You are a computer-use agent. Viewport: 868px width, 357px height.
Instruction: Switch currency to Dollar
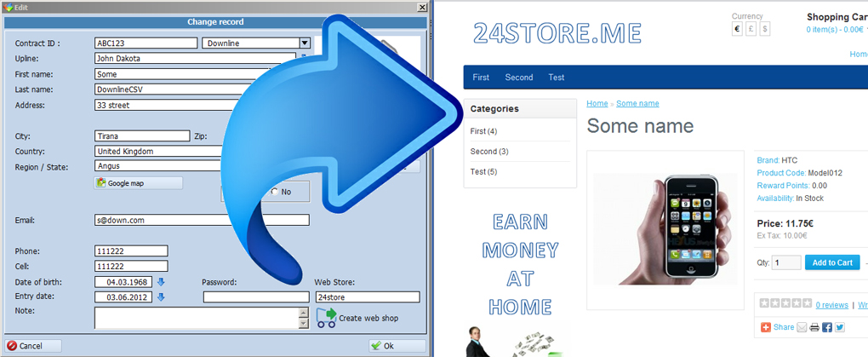point(764,29)
